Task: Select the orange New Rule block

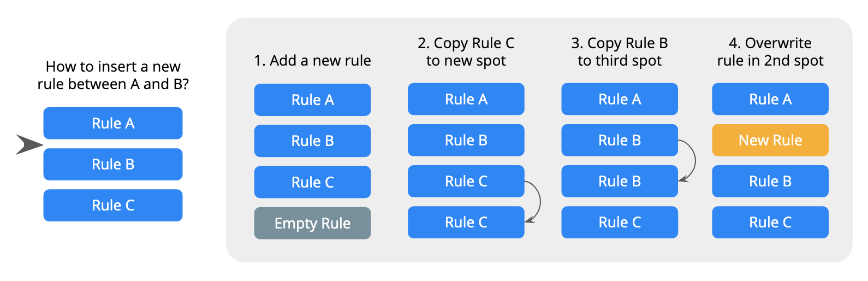Action: point(770,140)
